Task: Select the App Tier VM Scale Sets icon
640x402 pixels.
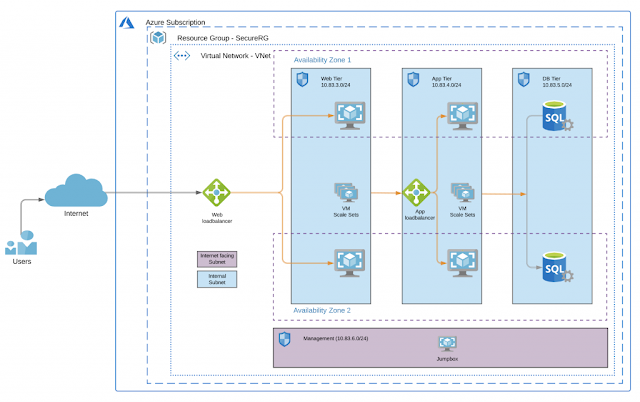Action: 461,192
